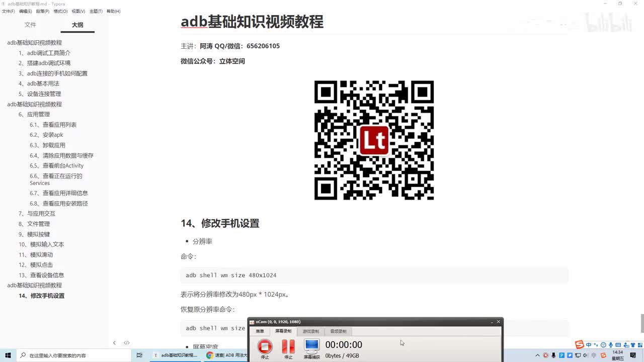Screen dimensions: 644x362
Task: Open the notification center icon
Action: 634,355
